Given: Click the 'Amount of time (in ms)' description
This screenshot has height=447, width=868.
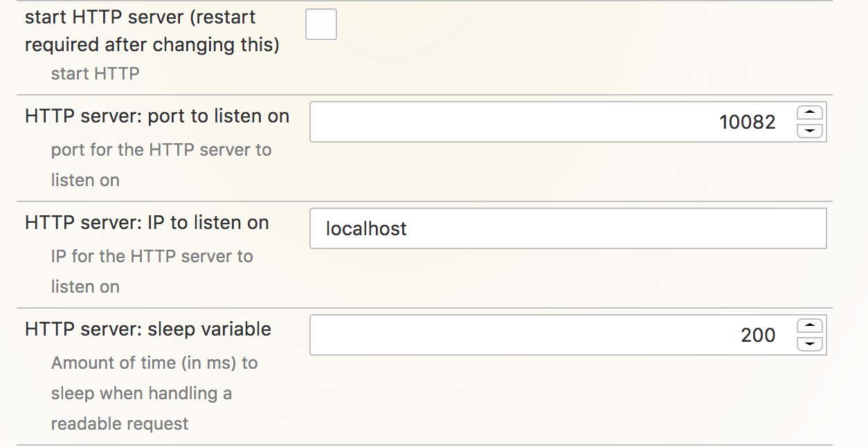Looking at the screenshot, I should pyautogui.click(x=154, y=363).
